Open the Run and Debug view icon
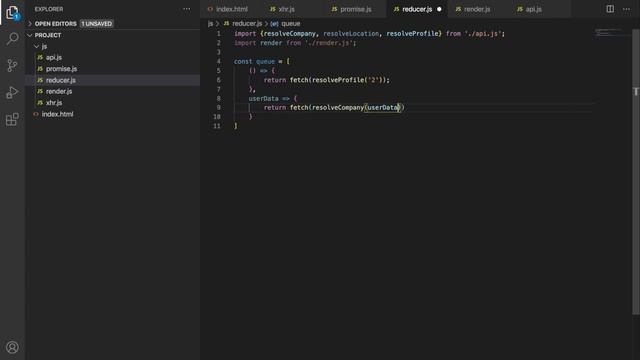Screen dimensions: 640x360 12,93
